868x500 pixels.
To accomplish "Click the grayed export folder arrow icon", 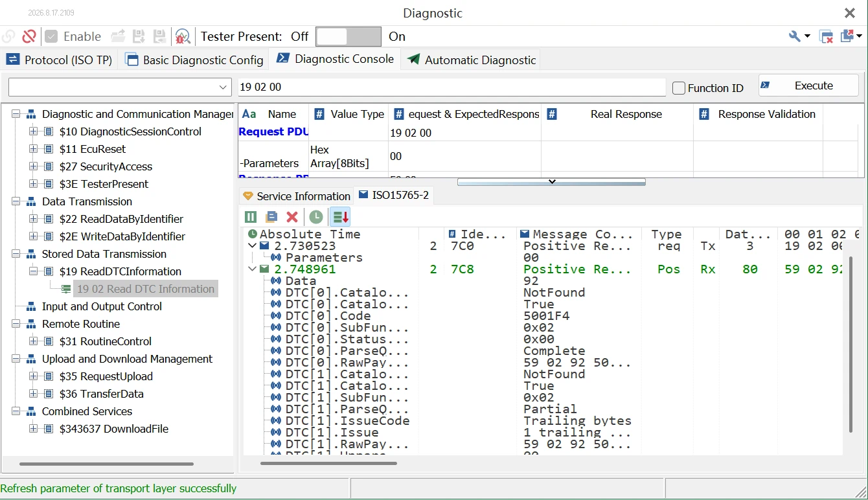I will [118, 36].
